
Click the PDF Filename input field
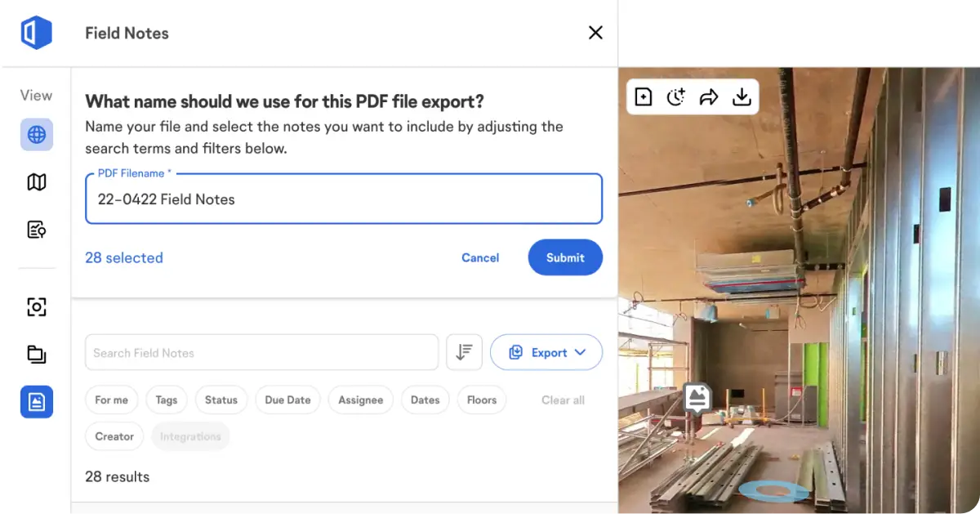pos(343,199)
